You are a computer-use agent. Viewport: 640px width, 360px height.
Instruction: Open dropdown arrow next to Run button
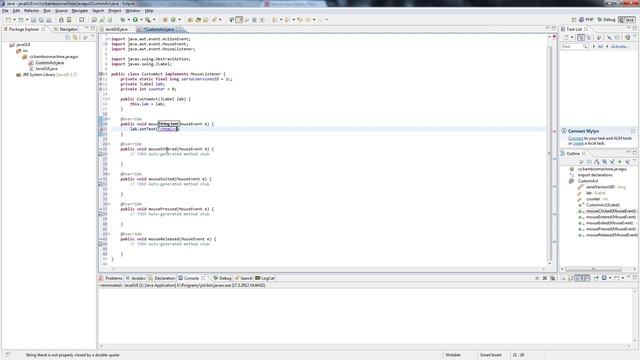click(x=141, y=20)
